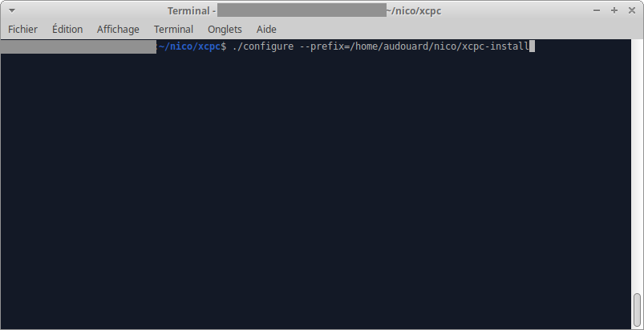Open the Affichage menu

point(118,29)
